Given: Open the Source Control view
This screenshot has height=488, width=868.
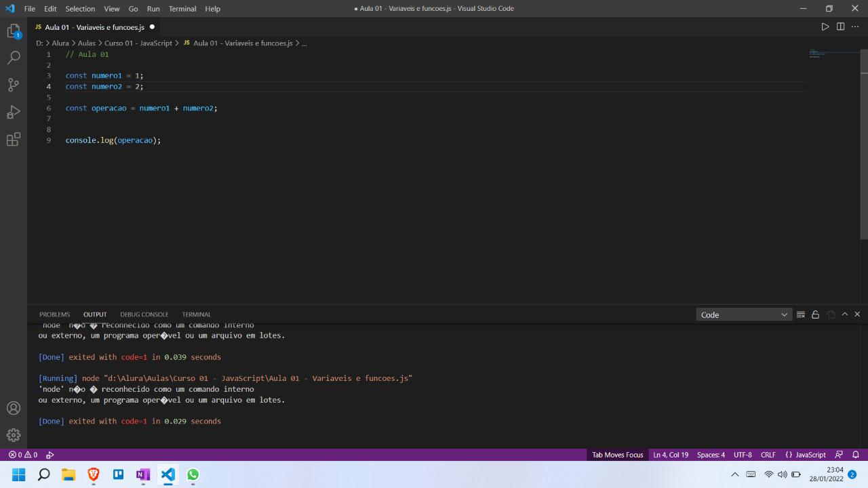Looking at the screenshot, I should (x=14, y=85).
